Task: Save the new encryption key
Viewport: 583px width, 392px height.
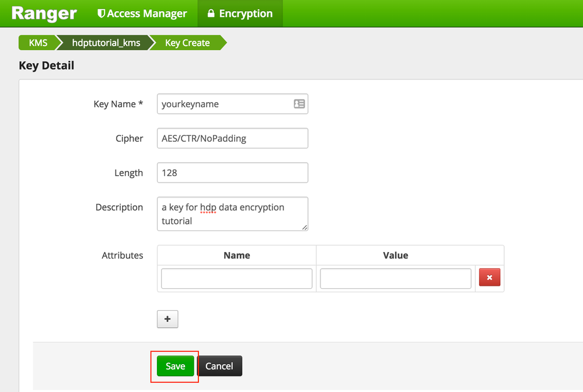Action: coord(174,366)
